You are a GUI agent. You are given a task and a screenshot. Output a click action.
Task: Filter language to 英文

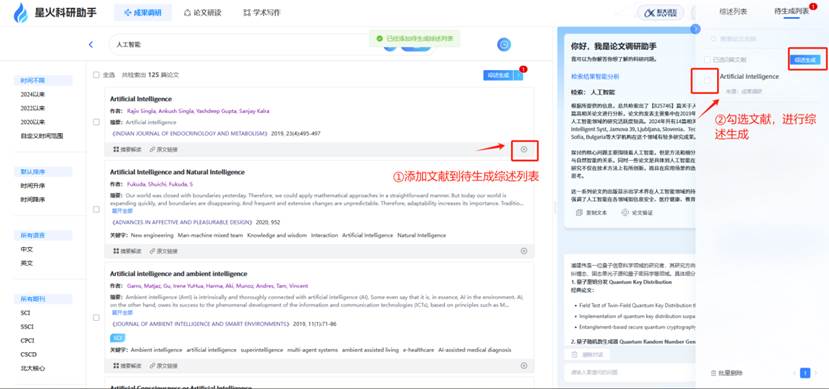[26, 263]
